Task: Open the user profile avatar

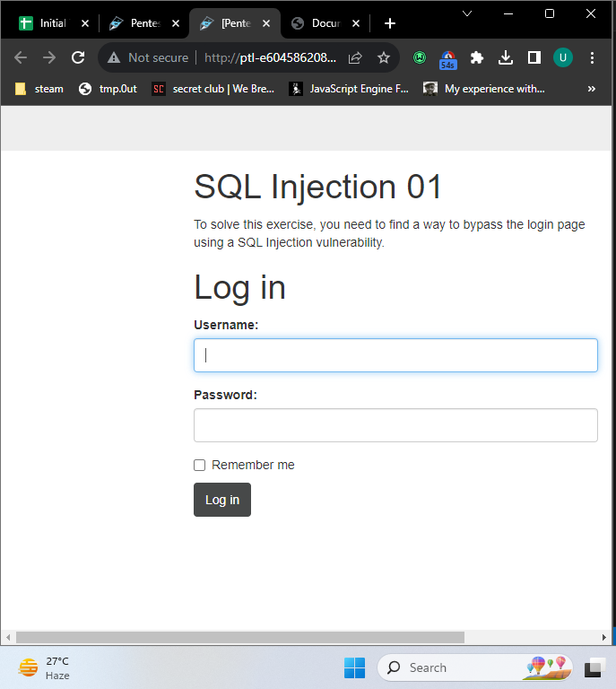Action: [x=563, y=57]
